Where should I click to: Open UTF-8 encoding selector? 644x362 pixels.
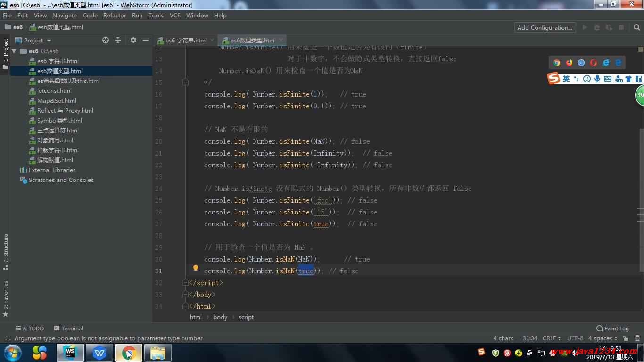(575, 338)
